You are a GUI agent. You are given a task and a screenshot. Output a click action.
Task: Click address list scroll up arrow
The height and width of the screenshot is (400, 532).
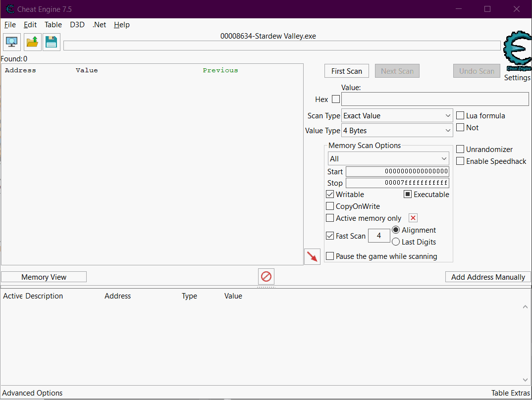(x=525, y=307)
